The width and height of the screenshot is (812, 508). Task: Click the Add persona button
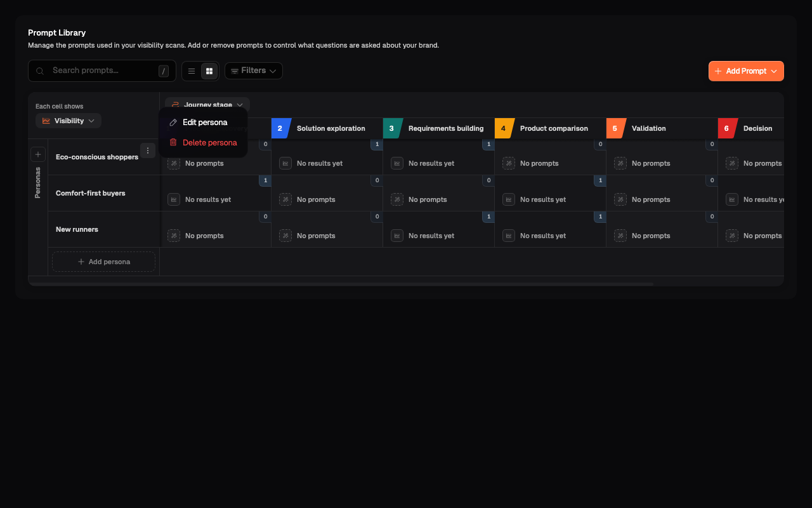pyautogui.click(x=103, y=262)
